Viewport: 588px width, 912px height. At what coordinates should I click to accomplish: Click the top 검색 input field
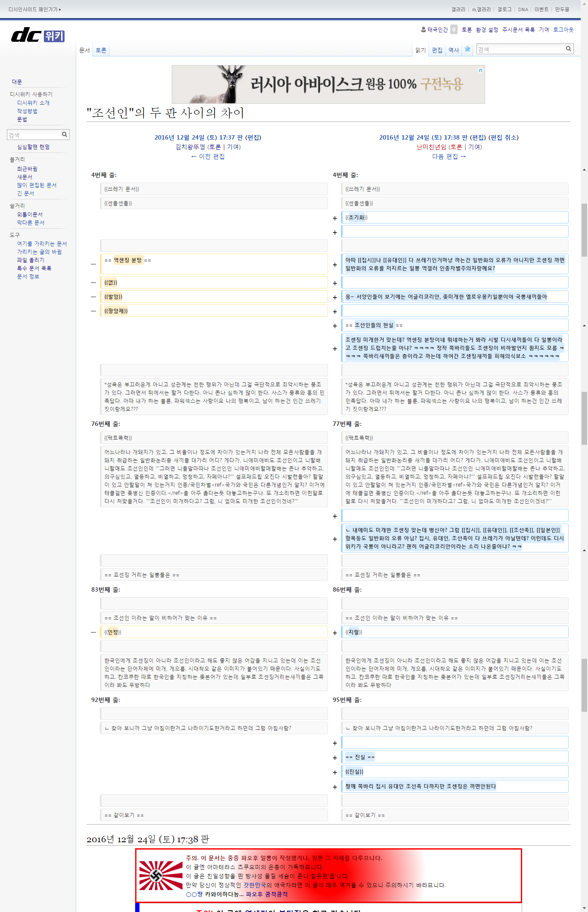click(x=520, y=50)
